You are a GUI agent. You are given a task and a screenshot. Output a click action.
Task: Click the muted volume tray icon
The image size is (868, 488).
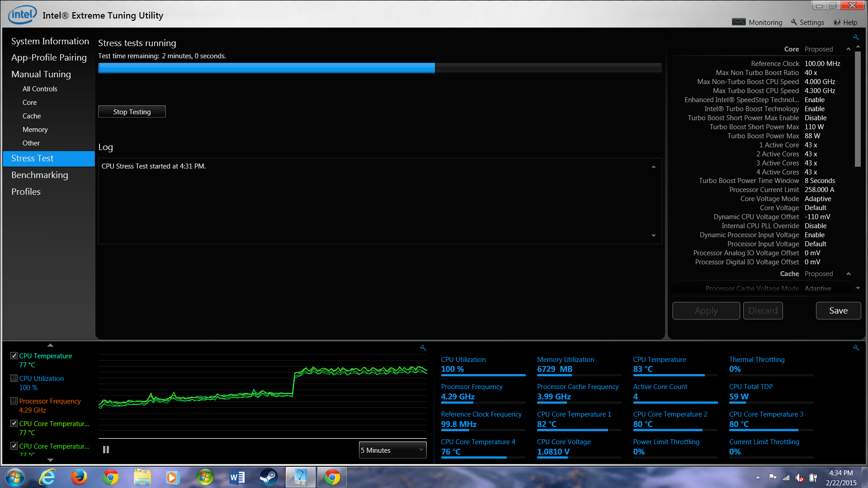tap(800, 477)
